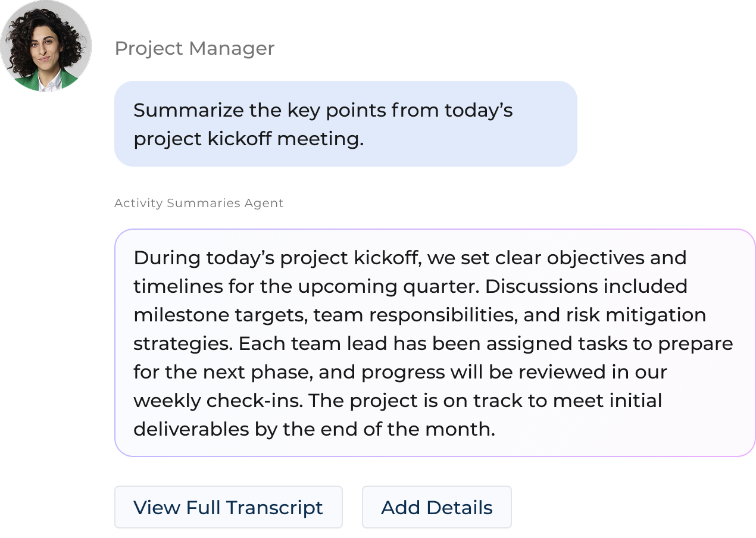Click "team responsibilities" in the summary text
Image resolution: width=756 pixels, height=538 pixels.
[x=416, y=315]
